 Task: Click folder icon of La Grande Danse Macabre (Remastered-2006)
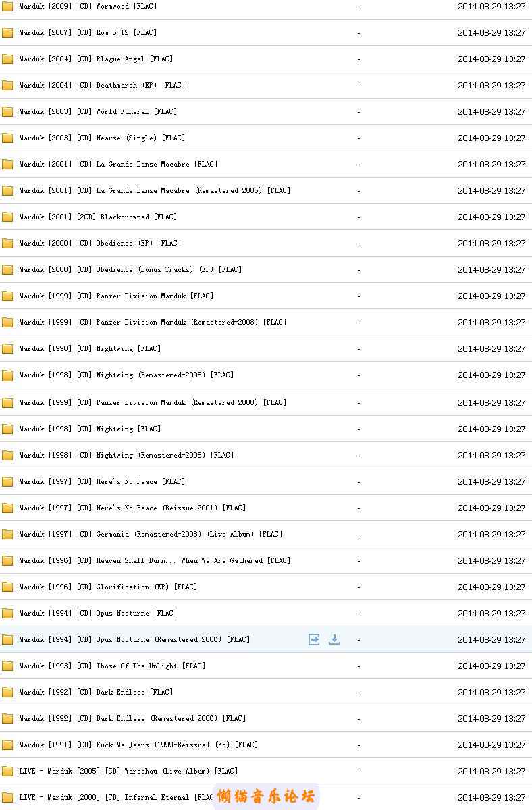point(7,190)
